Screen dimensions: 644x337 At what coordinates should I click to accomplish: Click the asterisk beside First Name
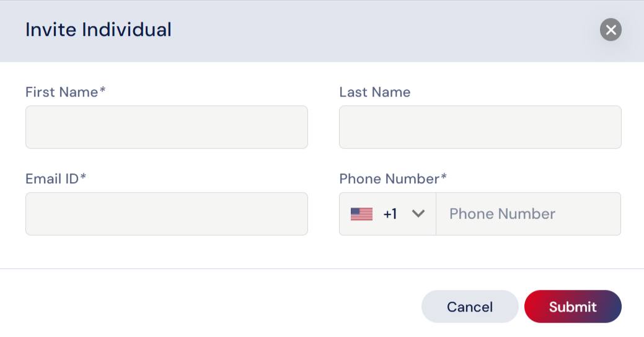103,90
